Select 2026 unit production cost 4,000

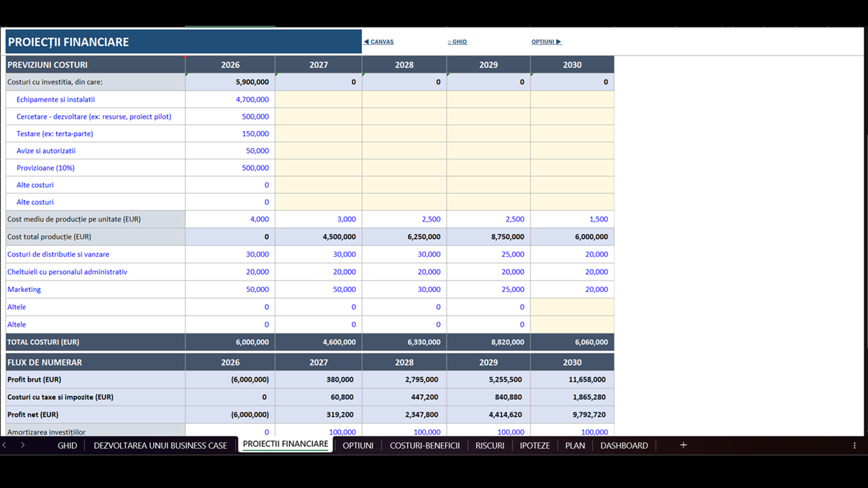tap(230, 220)
